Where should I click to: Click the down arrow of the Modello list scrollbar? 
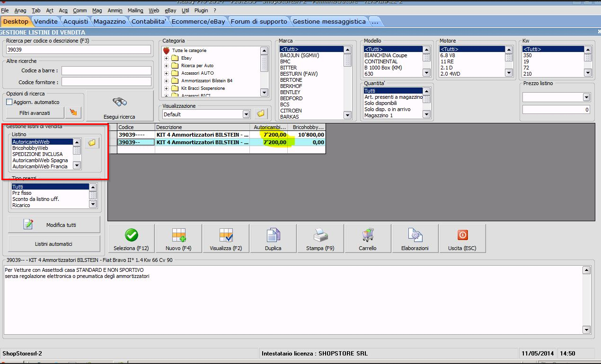(x=426, y=73)
